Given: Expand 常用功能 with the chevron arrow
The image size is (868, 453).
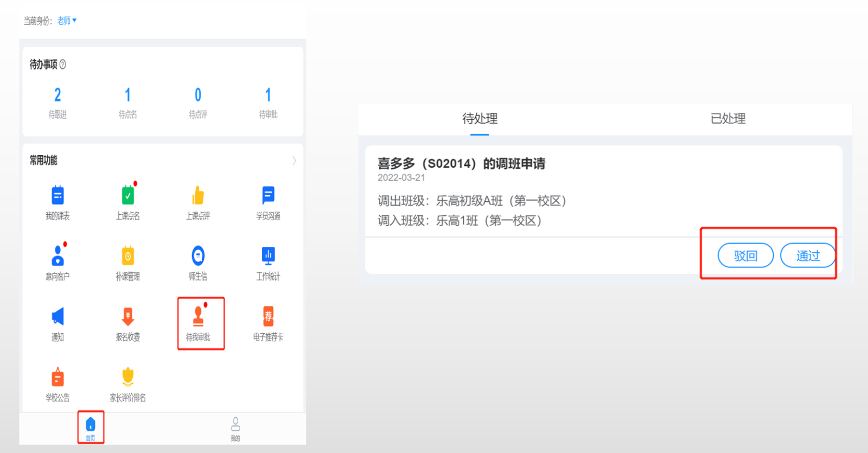Looking at the screenshot, I should click(294, 161).
